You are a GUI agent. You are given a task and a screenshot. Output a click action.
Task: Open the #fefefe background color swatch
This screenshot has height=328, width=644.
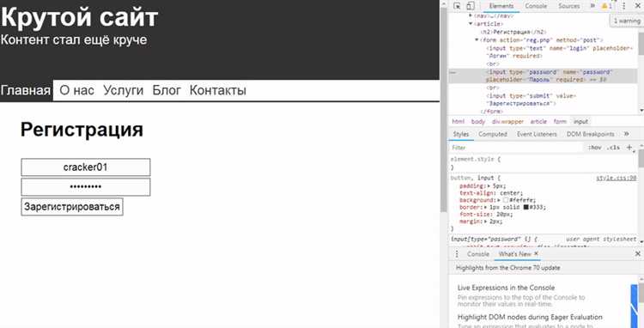pyautogui.click(x=506, y=200)
